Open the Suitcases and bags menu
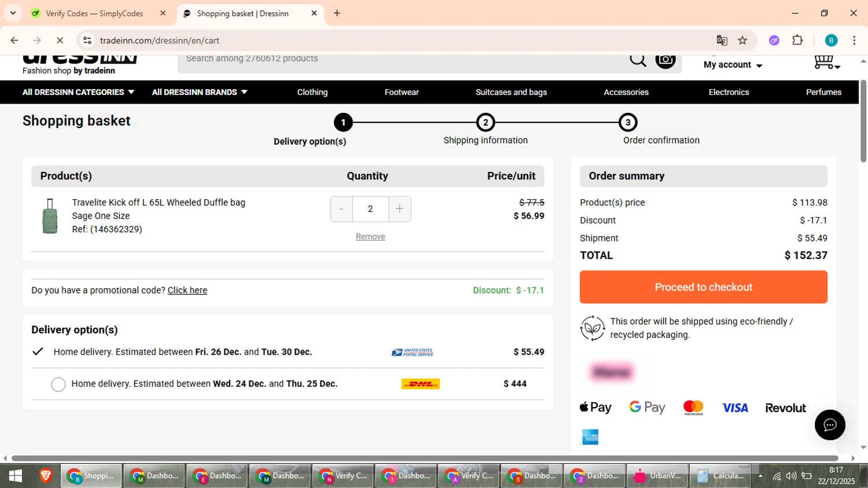Viewport: 868px width, 488px height. (x=511, y=92)
